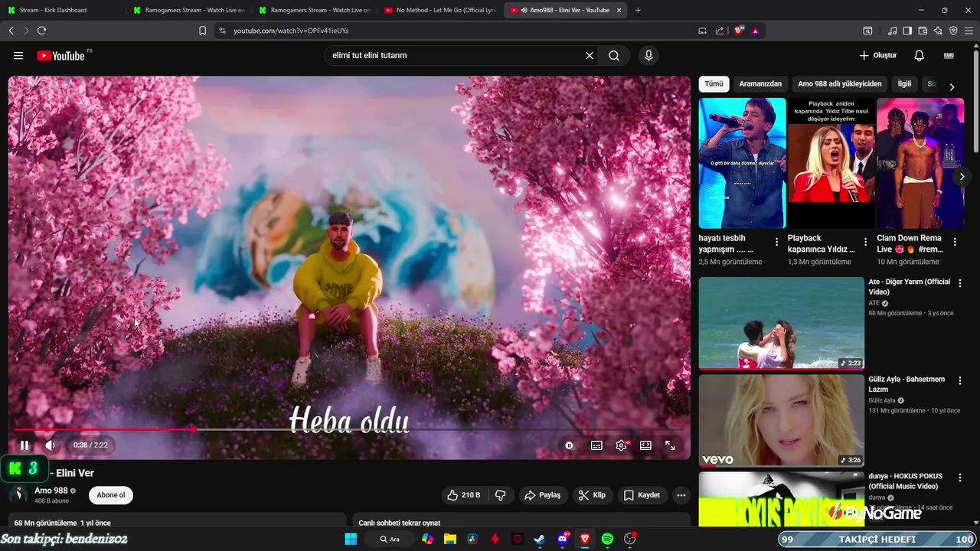
Task: Open the YouTube notifications bell
Action: coord(920,56)
